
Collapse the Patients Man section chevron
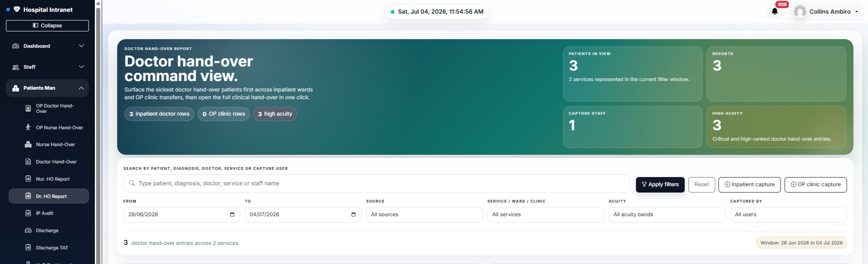(81, 88)
